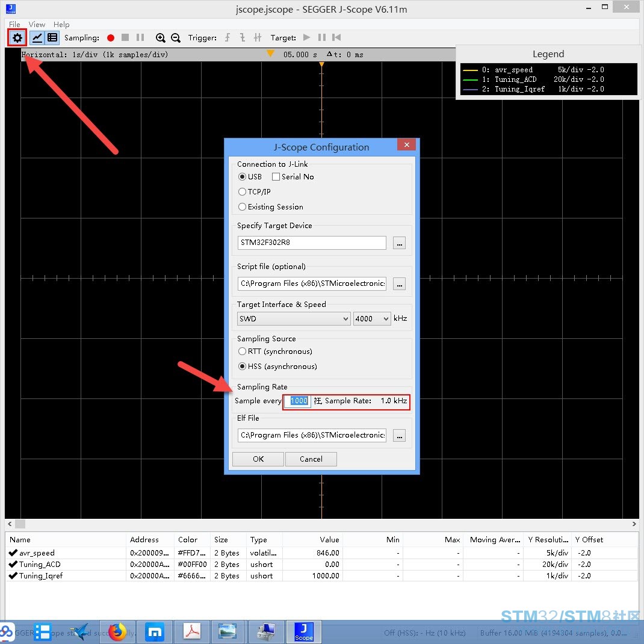Click the Value column header
The width and height of the screenshot is (644, 644).
312,540
